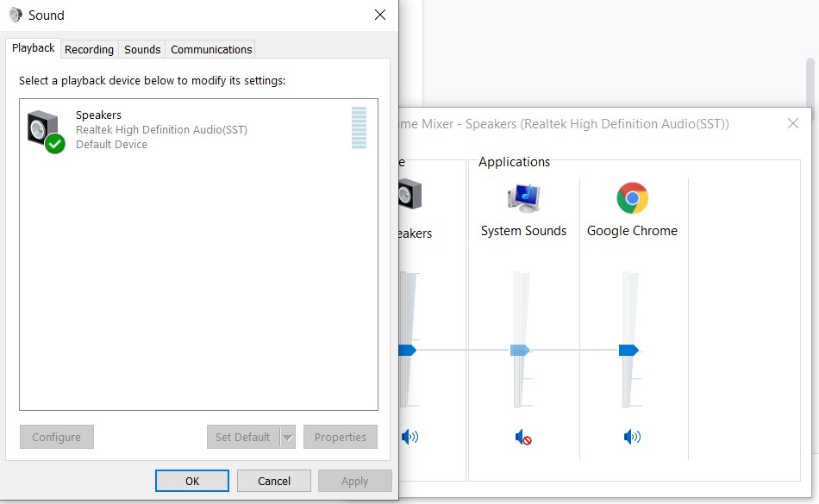The width and height of the screenshot is (819, 504).
Task: Click the Google Chrome icon in mixer
Action: coord(632,197)
